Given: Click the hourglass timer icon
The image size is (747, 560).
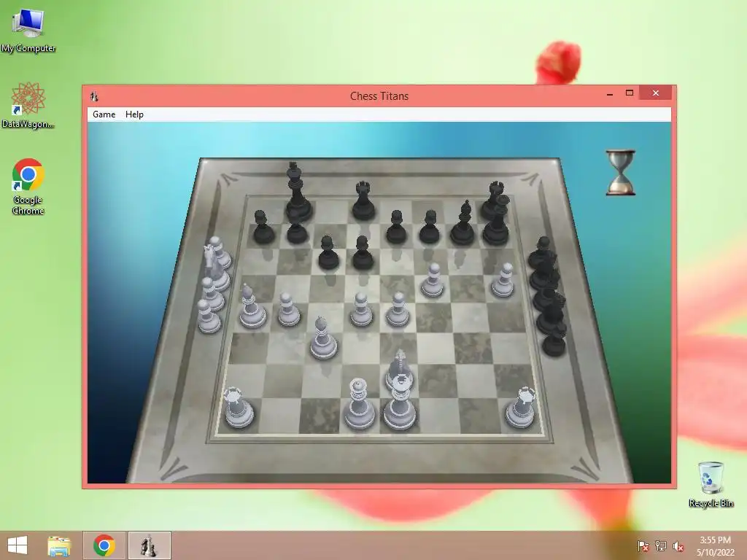Looking at the screenshot, I should pyautogui.click(x=620, y=172).
